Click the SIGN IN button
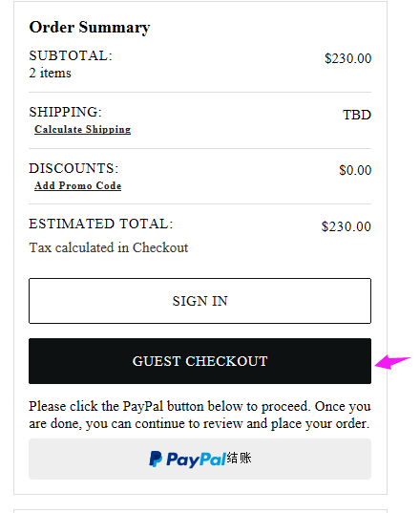The height and width of the screenshot is (513, 420). [x=200, y=301]
